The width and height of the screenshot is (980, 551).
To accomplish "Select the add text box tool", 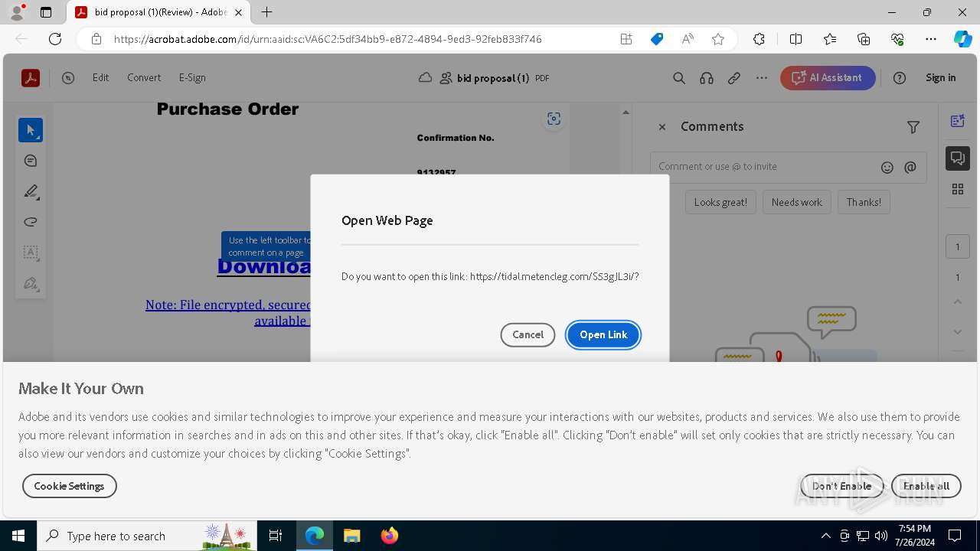I will click(x=31, y=253).
